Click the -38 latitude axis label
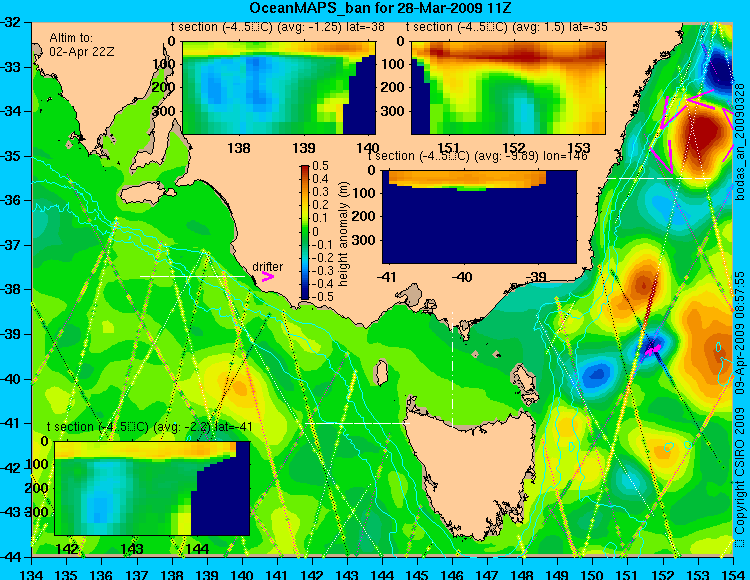Viewport: 750px width, 580px height. [12, 289]
